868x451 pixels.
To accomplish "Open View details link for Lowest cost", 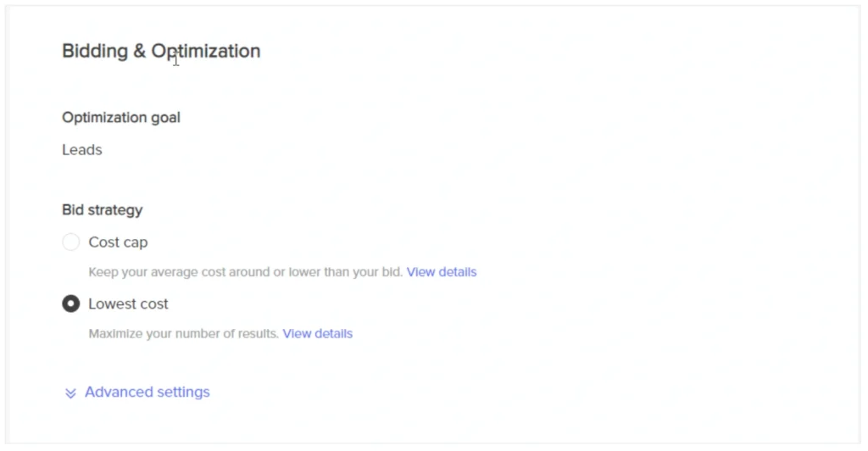I will coord(317,334).
